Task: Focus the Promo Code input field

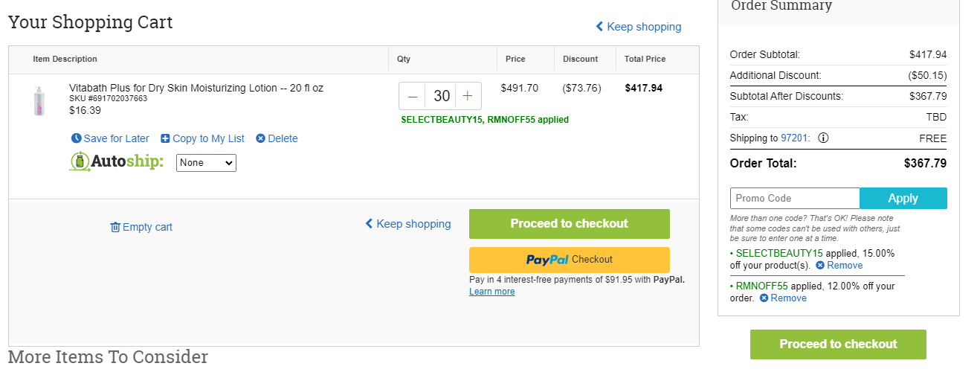Action: (795, 199)
